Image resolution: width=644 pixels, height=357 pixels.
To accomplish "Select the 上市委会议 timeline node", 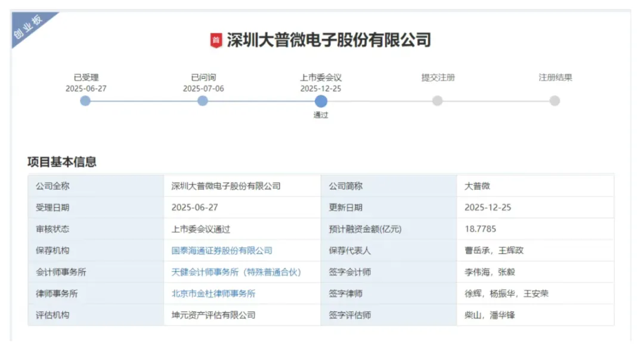I will point(321,101).
